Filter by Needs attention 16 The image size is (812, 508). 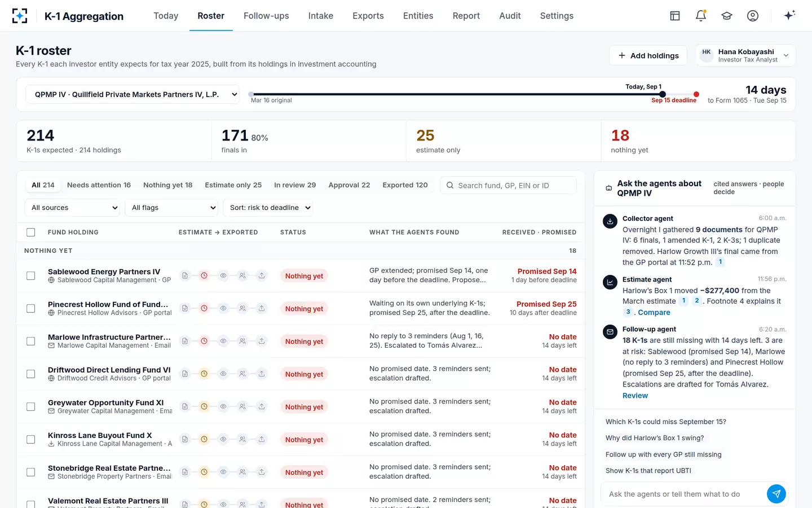(99, 185)
